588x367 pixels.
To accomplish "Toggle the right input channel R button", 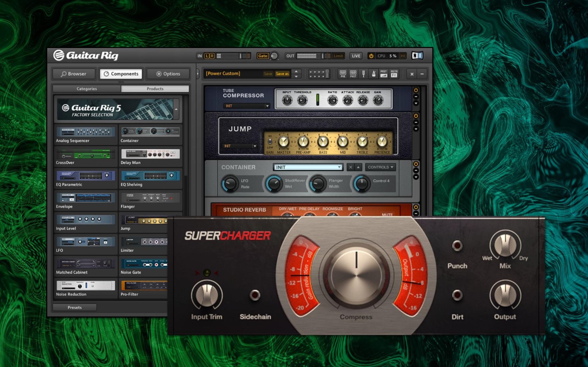I will pyautogui.click(x=212, y=56).
